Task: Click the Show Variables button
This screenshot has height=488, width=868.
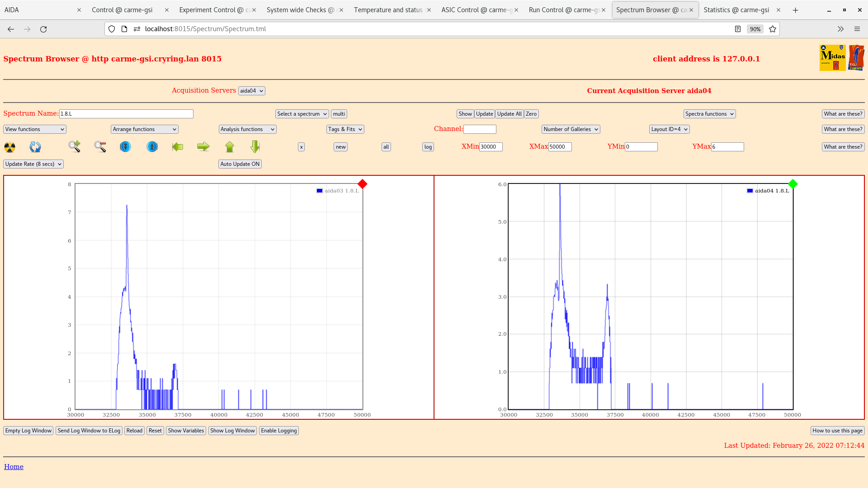Action: click(x=186, y=431)
